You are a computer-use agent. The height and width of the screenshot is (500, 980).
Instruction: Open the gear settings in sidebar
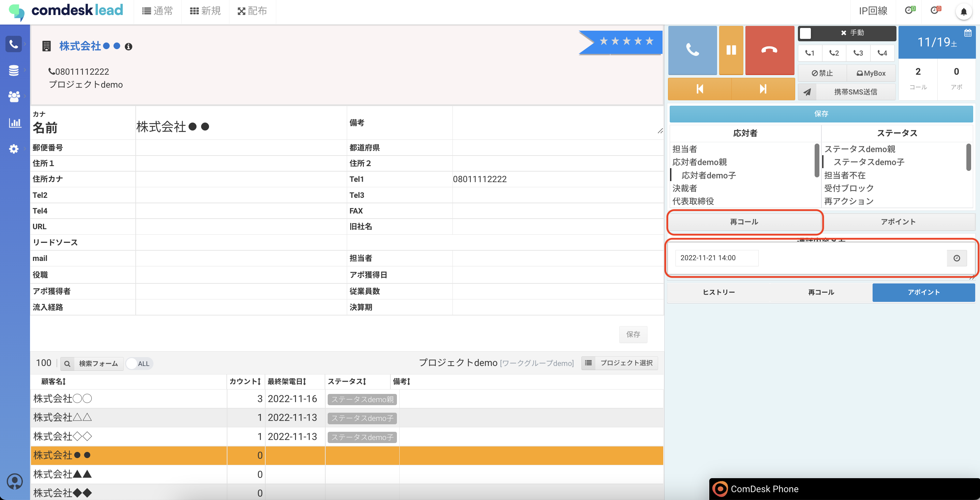pos(14,149)
